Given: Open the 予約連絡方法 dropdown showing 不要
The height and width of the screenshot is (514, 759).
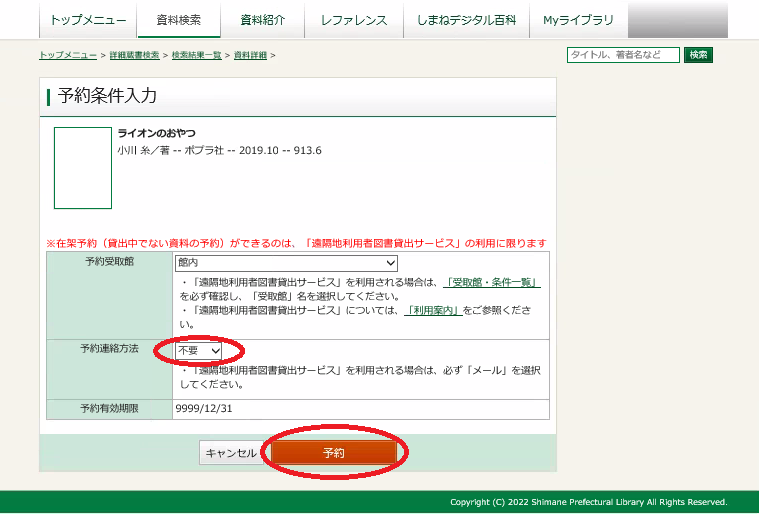Looking at the screenshot, I should click(x=199, y=351).
